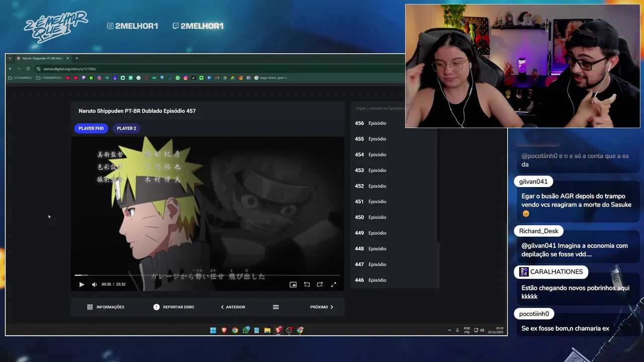Open Episódio 455 from the list
644x362 pixels.
394,139
